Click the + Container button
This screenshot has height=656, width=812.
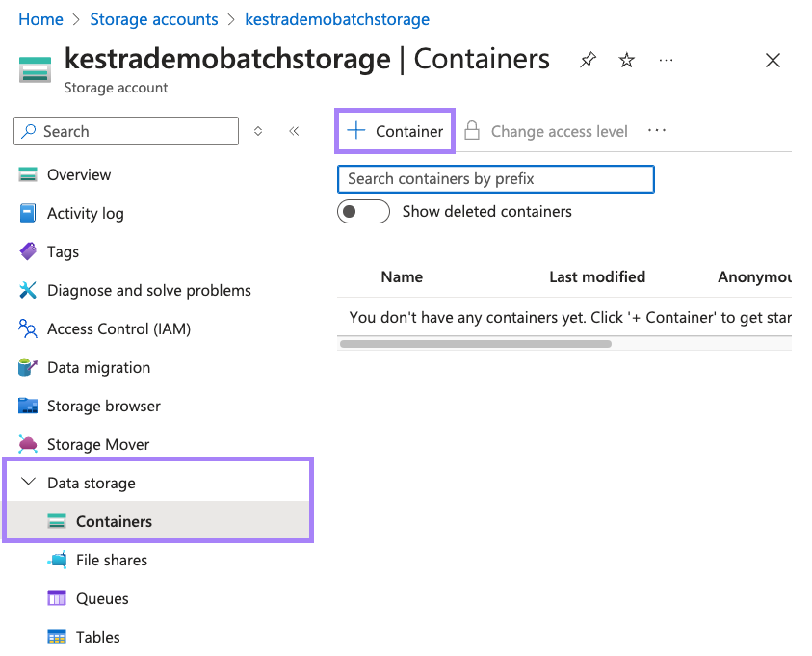click(395, 131)
